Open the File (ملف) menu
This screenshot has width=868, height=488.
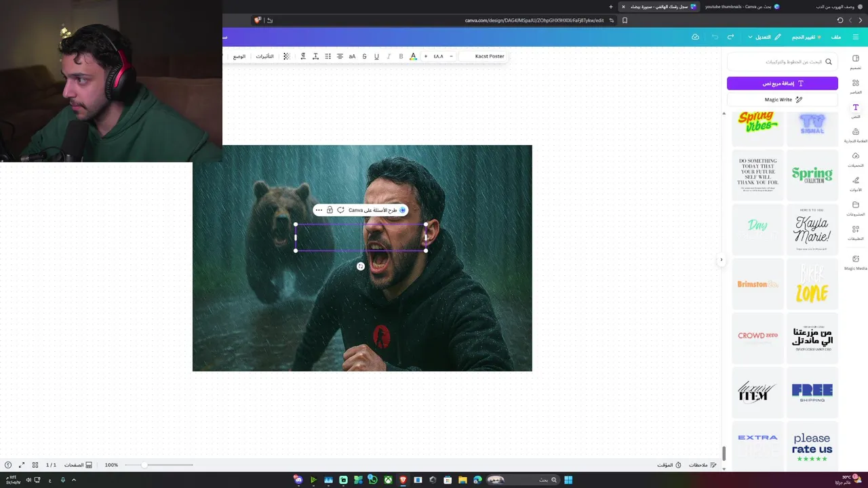[836, 37]
